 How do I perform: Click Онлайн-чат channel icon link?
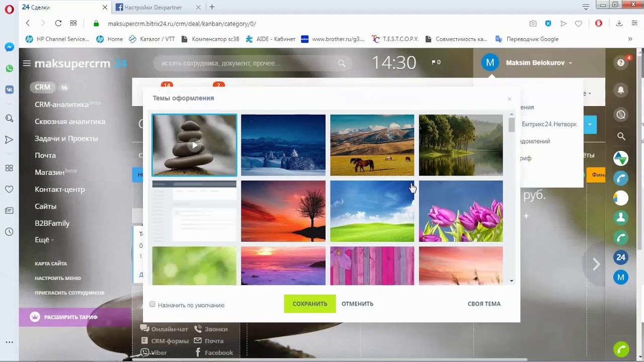tap(164, 329)
